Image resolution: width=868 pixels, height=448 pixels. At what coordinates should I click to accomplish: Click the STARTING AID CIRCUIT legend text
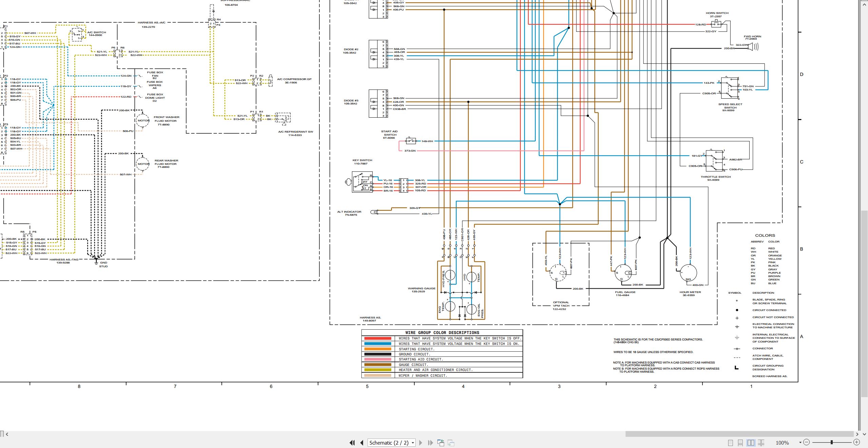point(421,359)
